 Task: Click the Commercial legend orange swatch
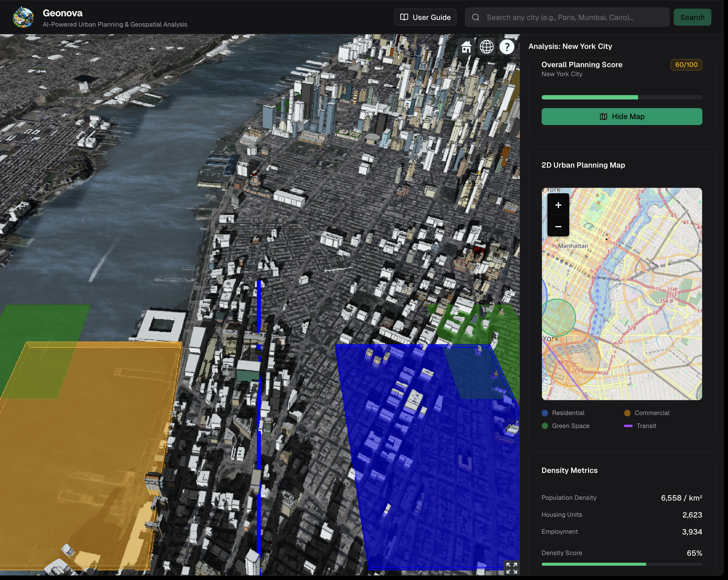627,413
